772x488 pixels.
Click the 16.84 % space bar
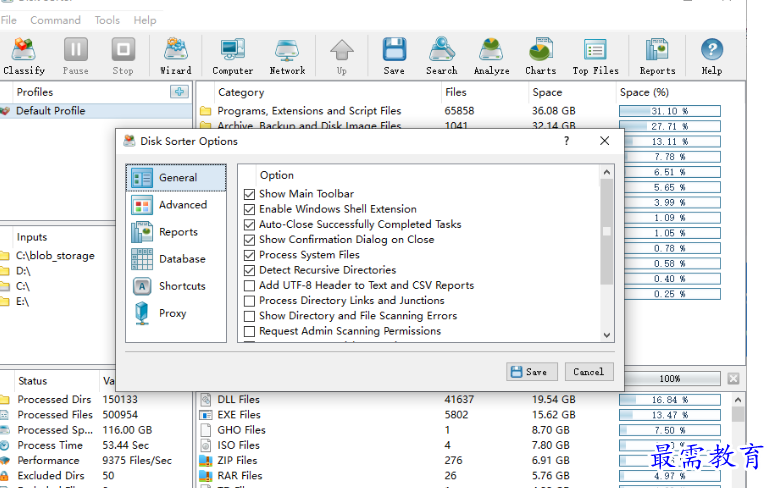670,400
